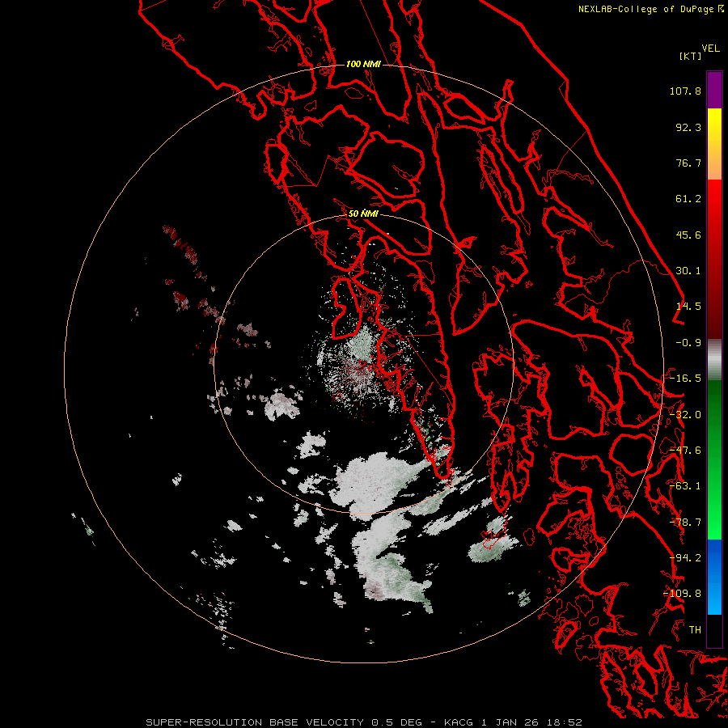The width and height of the screenshot is (728, 728).
Task: Select the -16.5 scale value
Action: pos(685,379)
